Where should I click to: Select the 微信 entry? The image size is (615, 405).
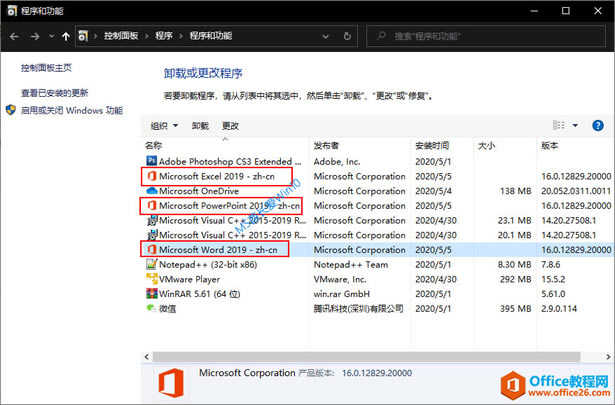[167, 309]
